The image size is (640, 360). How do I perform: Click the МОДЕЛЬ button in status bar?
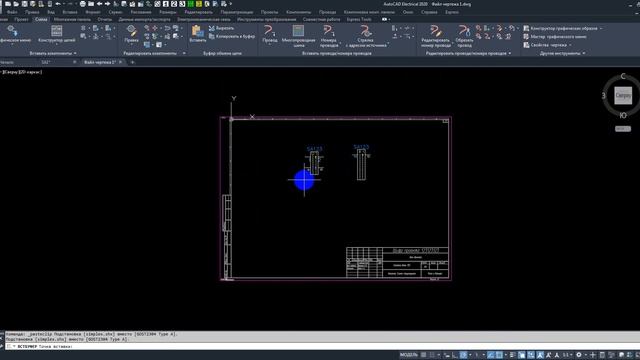coord(409,355)
